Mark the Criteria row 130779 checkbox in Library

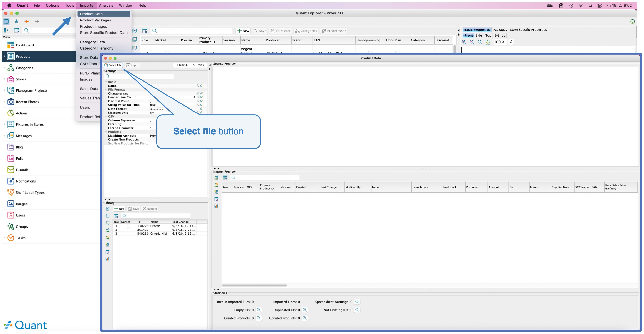click(129, 226)
